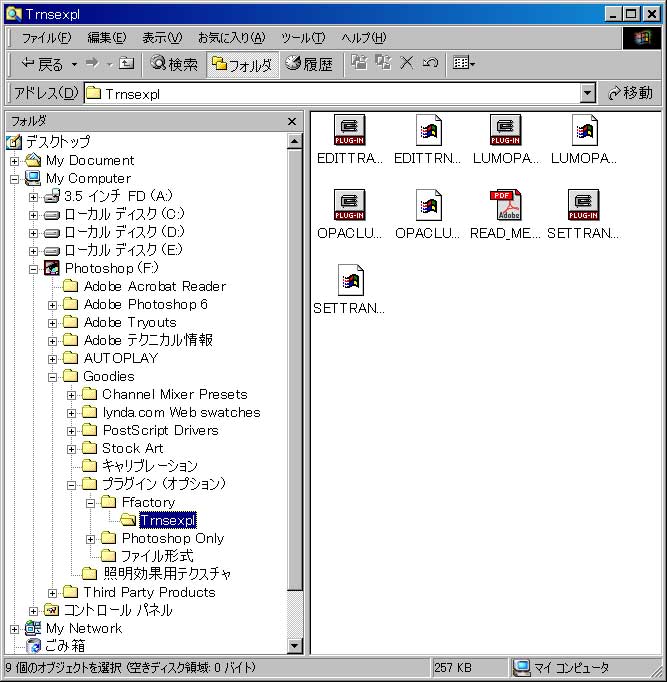
Task: Click the Delete X toolbar icon
Action: click(x=407, y=63)
